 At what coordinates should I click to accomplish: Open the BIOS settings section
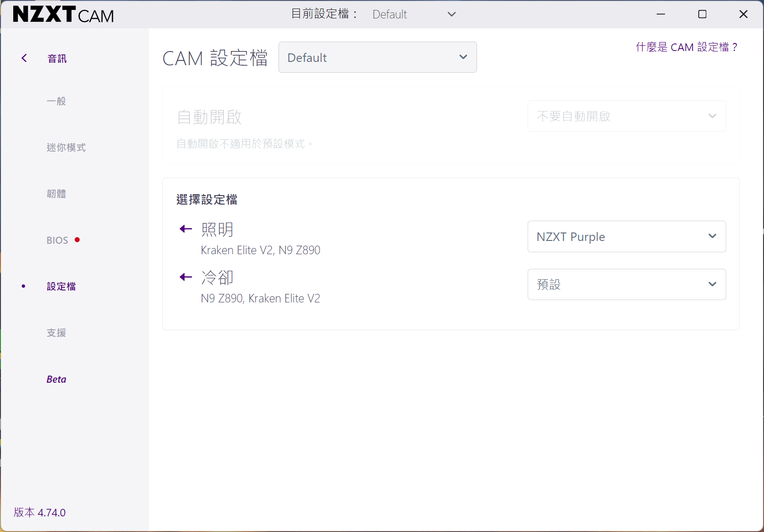coord(57,240)
